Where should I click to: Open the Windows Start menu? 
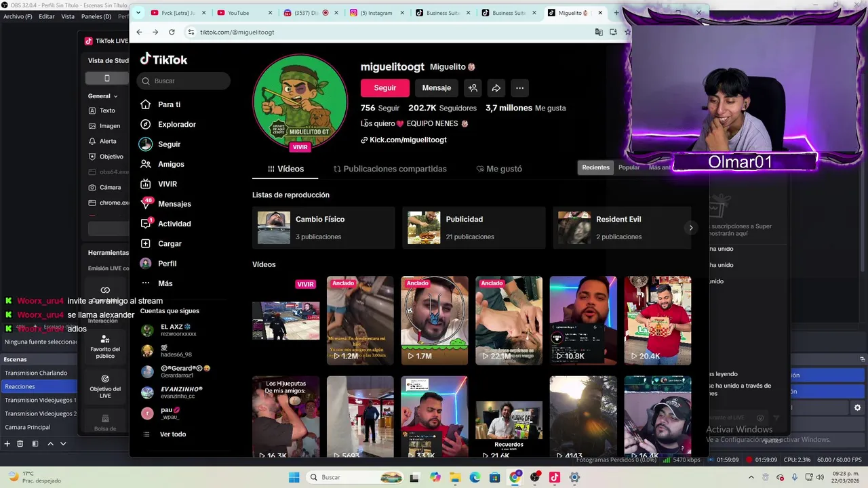[294, 477]
